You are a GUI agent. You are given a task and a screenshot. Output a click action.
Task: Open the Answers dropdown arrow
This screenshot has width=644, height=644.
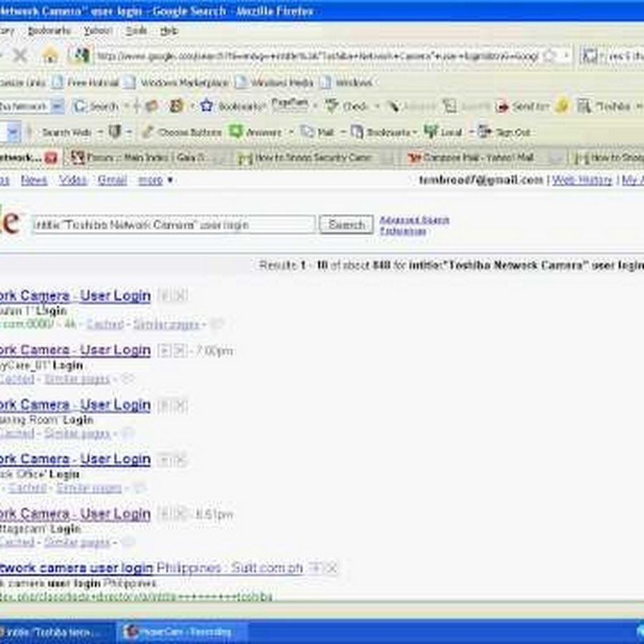click(291, 132)
